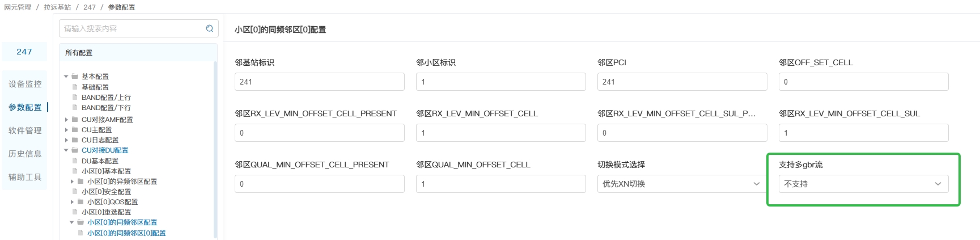Viewport: 980px width, 240px height.
Task: Open the 切换模式选择 dropdown
Action: pos(682,184)
